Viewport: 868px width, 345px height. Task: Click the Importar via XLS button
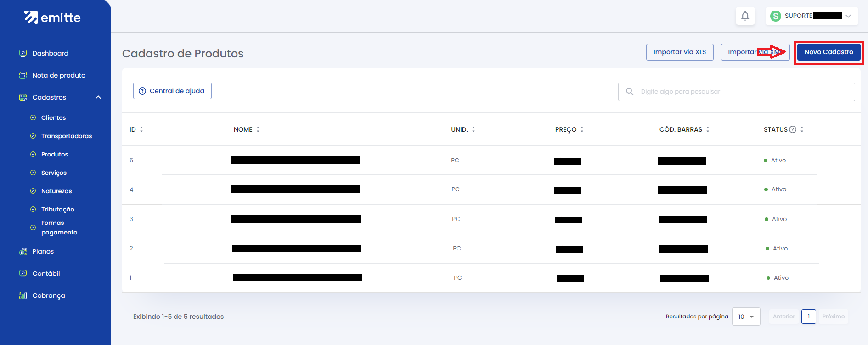679,52
